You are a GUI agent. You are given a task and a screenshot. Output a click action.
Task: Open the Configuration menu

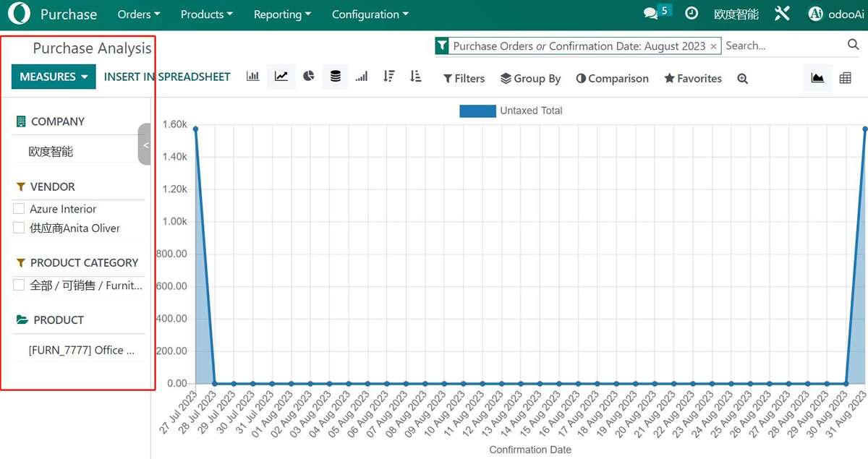(x=370, y=14)
